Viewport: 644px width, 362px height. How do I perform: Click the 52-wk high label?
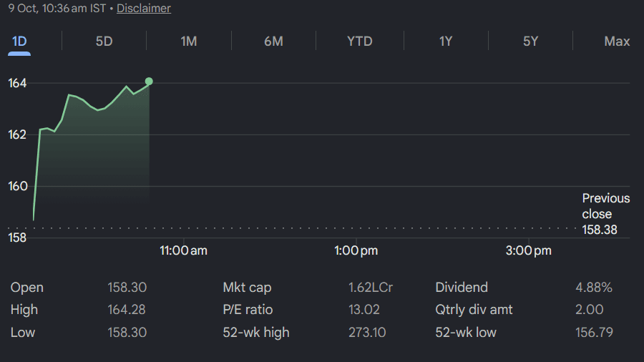(256, 332)
